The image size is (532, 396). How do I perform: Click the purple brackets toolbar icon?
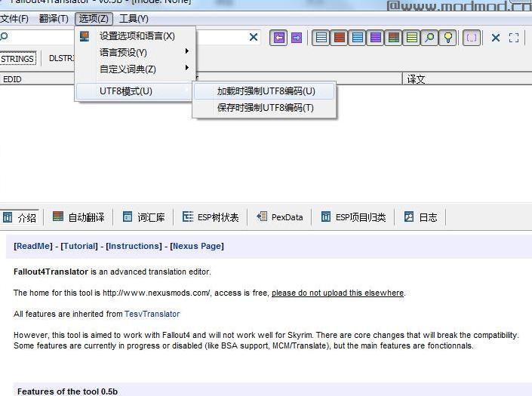(x=472, y=38)
